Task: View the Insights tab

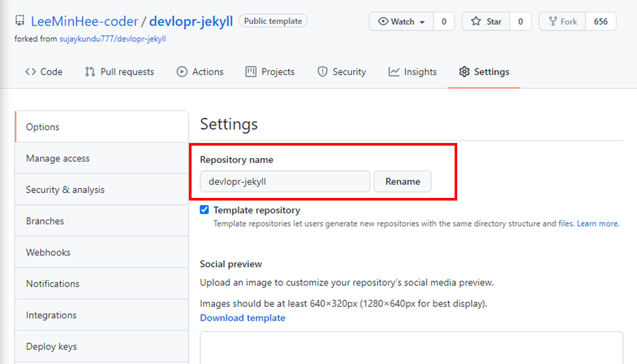Action: click(413, 71)
